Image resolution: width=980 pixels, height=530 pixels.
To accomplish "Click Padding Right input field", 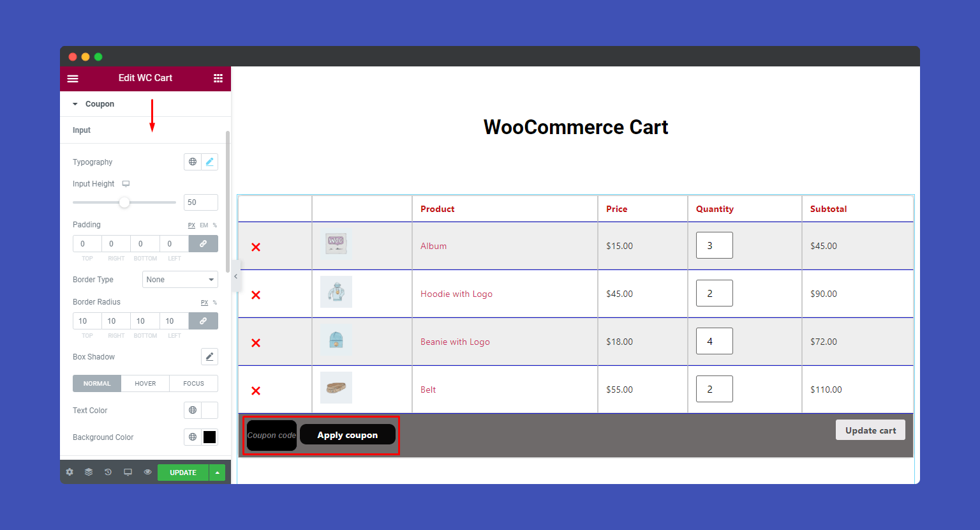I will point(116,244).
